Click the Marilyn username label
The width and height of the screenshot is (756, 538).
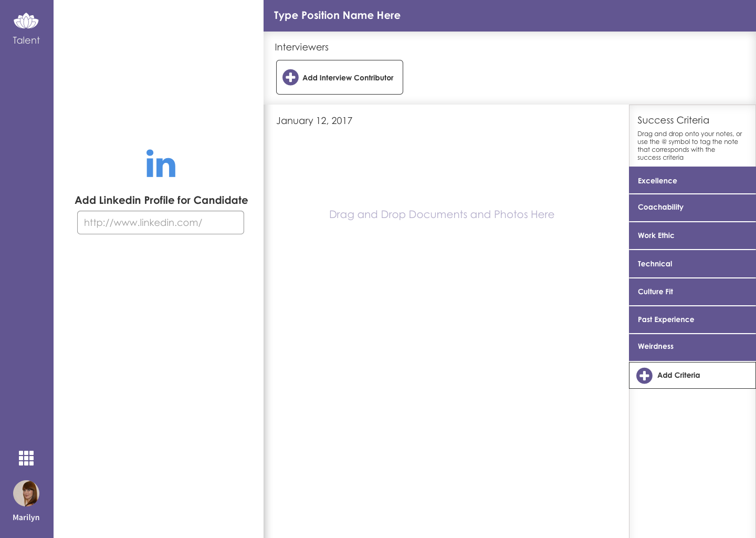(x=26, y=518)
